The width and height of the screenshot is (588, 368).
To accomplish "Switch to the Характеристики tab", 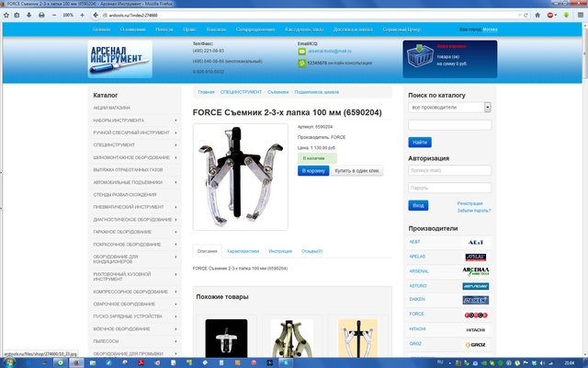I will (x=243, y=251).
